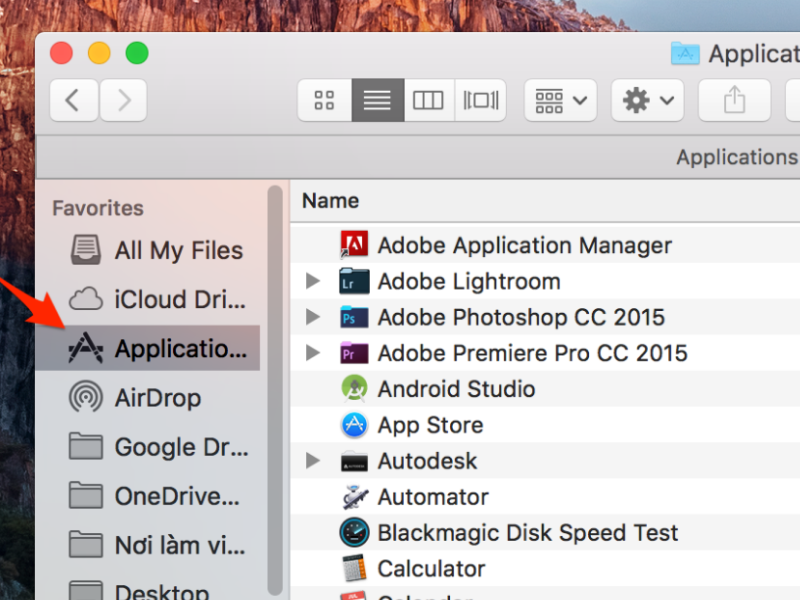
Task: Switch to column view
Action: pyautogui.click(x=429, y=100)
